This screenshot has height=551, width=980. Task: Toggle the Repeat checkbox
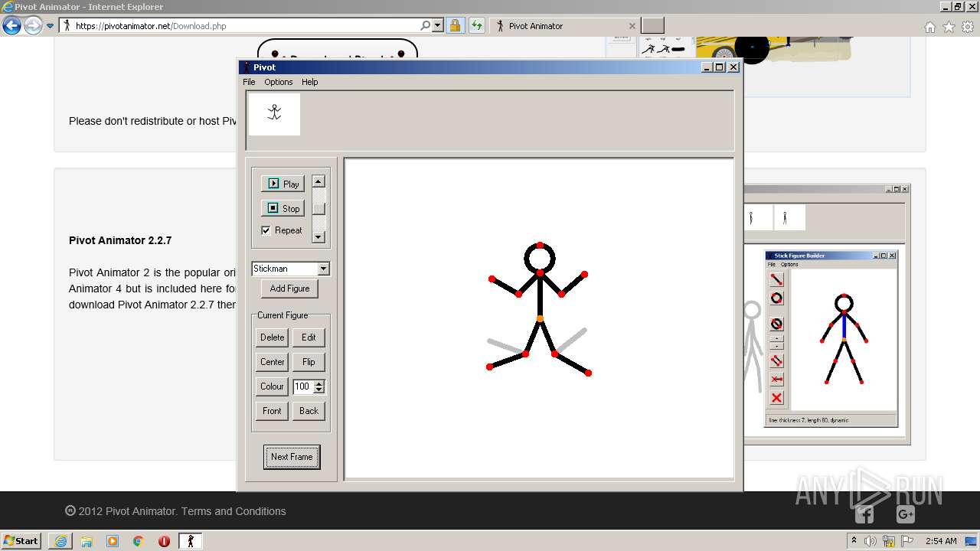[x=266, y=230]
